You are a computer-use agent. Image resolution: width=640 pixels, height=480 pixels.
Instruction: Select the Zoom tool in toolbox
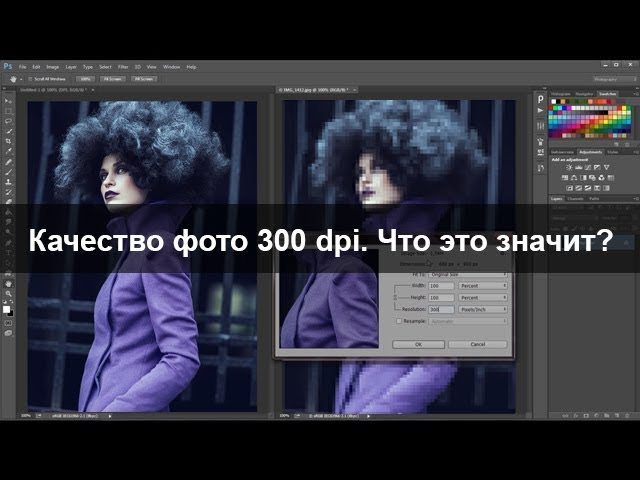click(8, 294)
